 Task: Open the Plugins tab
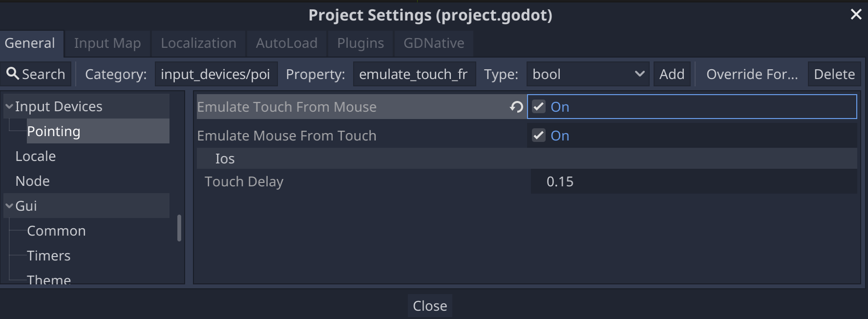[x=360, y=43]
